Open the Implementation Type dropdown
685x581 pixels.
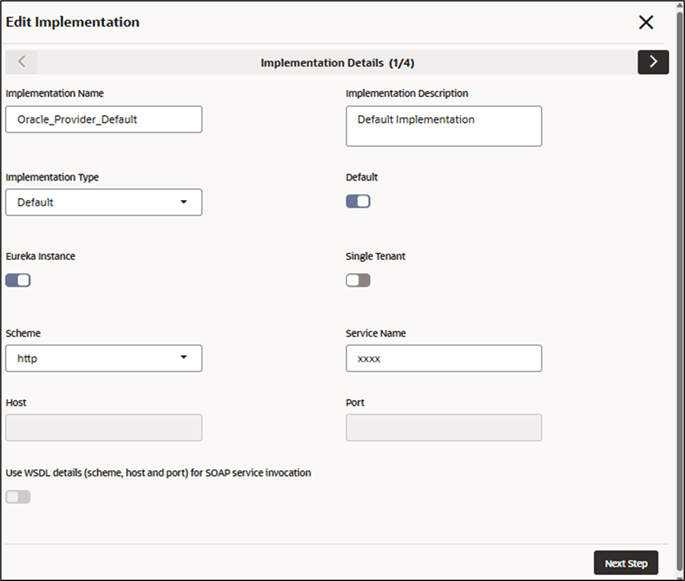[104, 202]
